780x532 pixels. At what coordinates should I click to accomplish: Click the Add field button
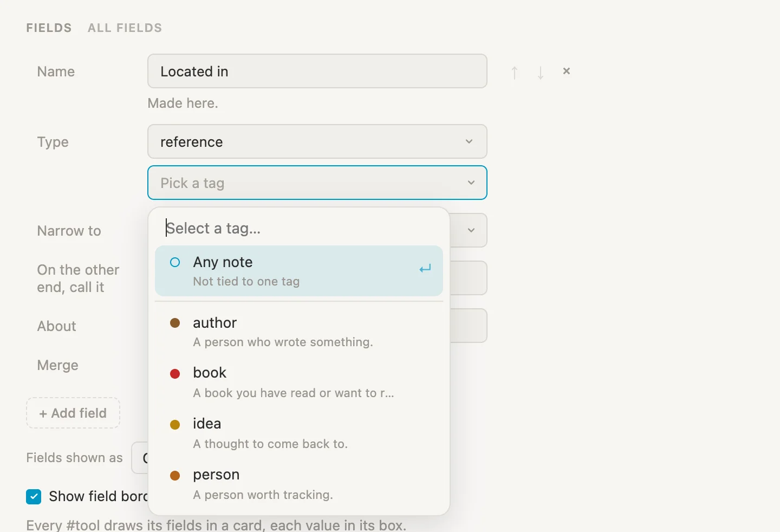[x=73, y=413]
